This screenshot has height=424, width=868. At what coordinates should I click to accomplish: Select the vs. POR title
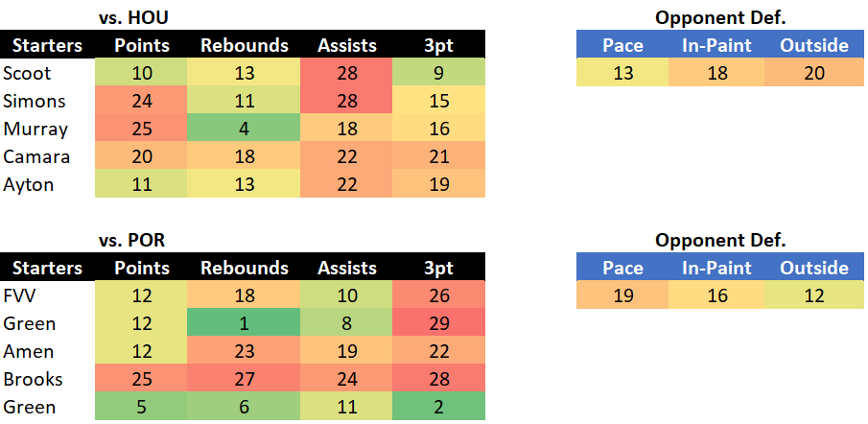point(131,240)
